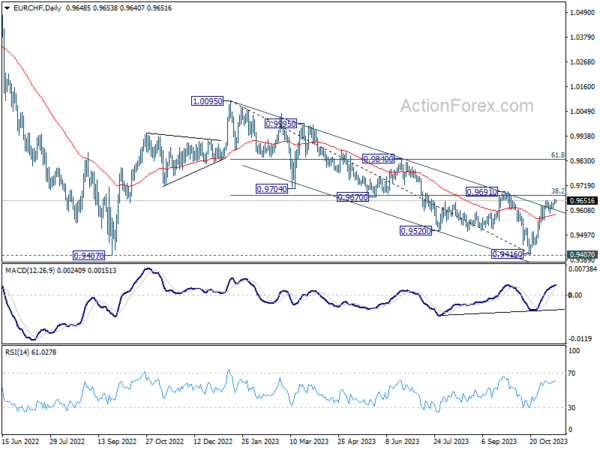Select the EURCHF,Daily chart title text

pos(37,8)
